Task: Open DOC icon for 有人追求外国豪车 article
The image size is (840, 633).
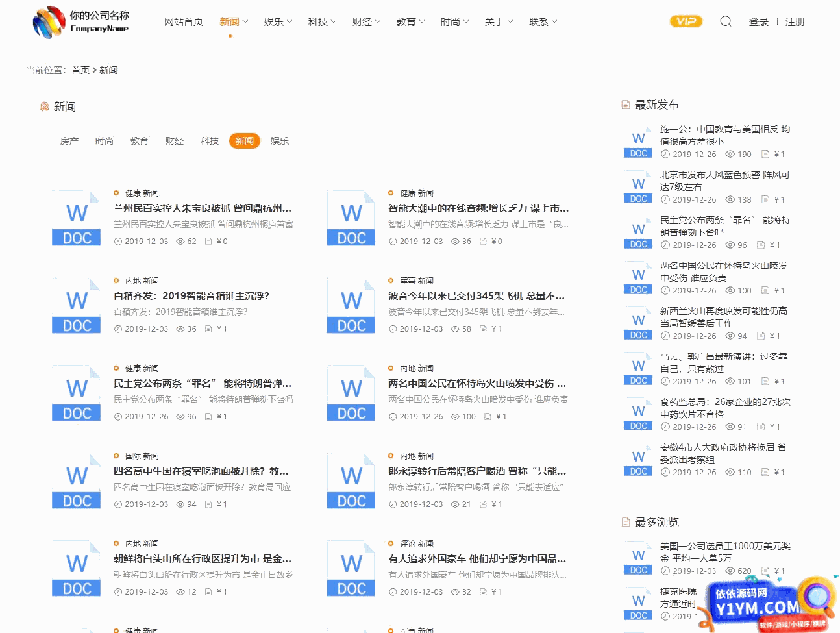Action: coord(351,569)
